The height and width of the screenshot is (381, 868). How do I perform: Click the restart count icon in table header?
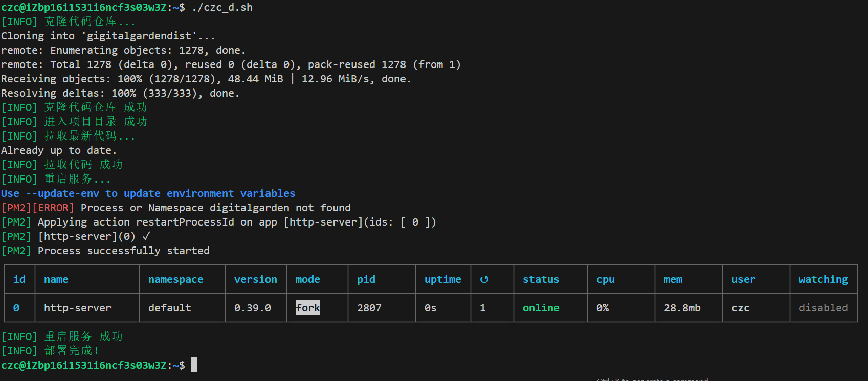[484, 279]
